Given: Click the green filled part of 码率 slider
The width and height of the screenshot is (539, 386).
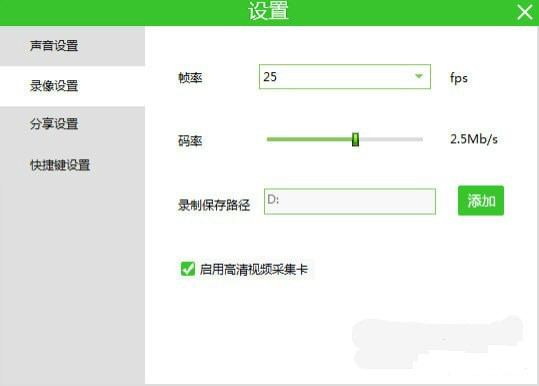Looking at the screenshot, I should click(309, 139).
